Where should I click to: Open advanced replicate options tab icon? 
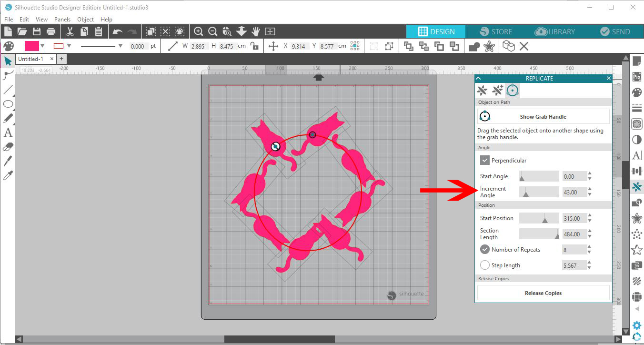point(497,90)
